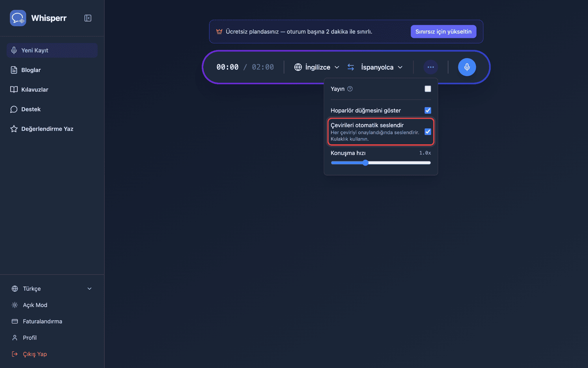
Task: Toggle the three-dots options button
Action: tap(431, 67)
